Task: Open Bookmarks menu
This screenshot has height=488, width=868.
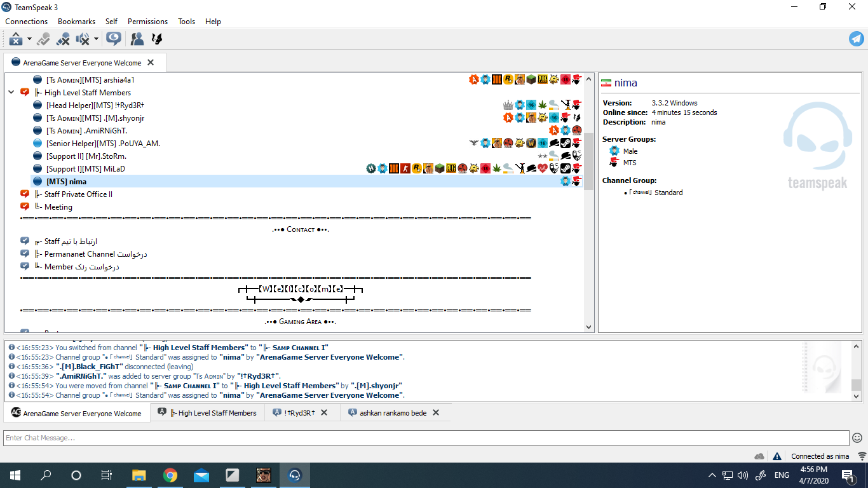Action: click(76, 22)
